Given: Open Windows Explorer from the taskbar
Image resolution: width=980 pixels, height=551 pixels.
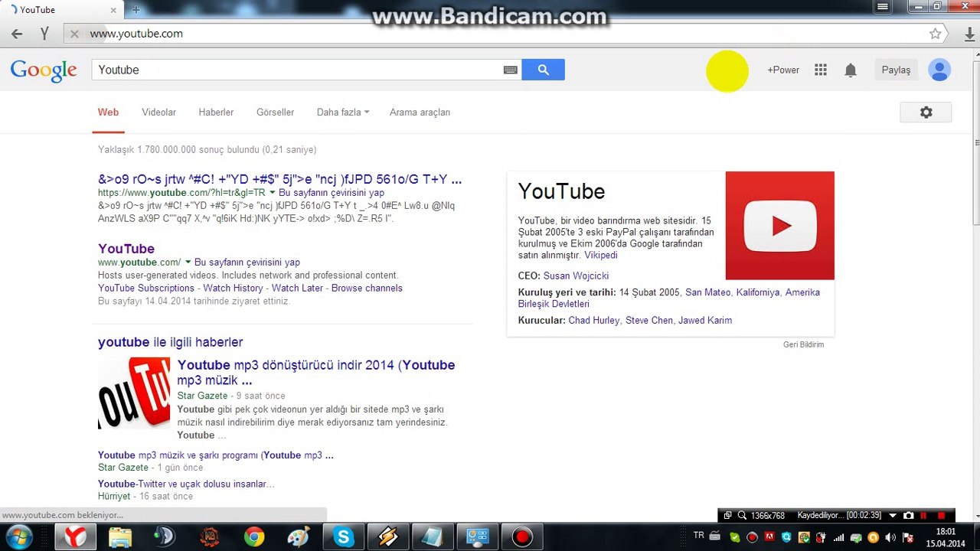Looking at the screenshot, I should tap(120, 537).
